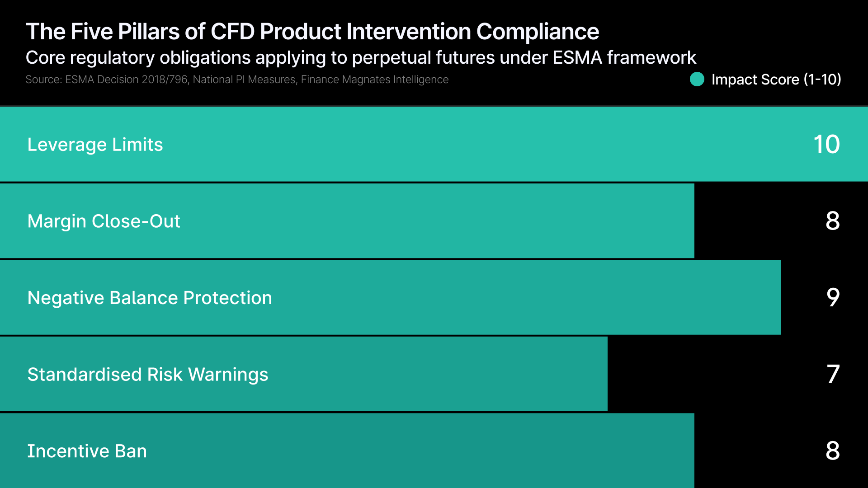Click the Standardised Risk Warnings label
This screenshot has width=868, height=488.
point(148,375)
